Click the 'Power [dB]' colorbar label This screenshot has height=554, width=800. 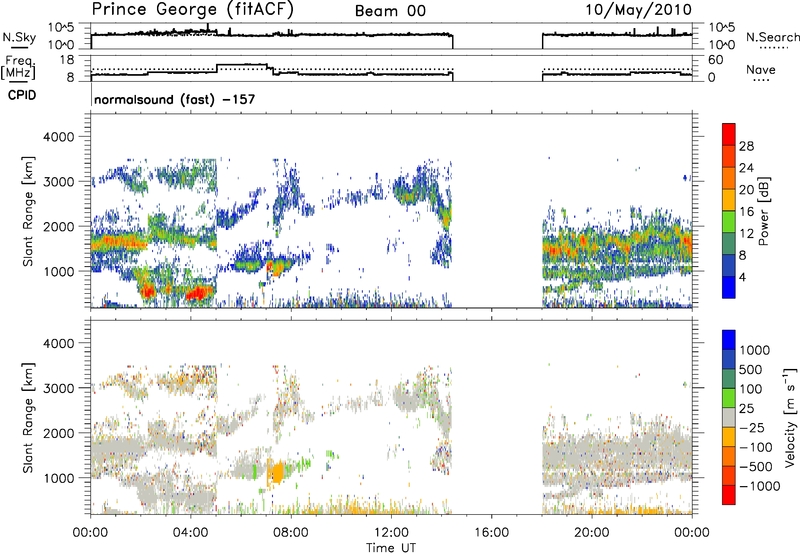click(763, 211)
